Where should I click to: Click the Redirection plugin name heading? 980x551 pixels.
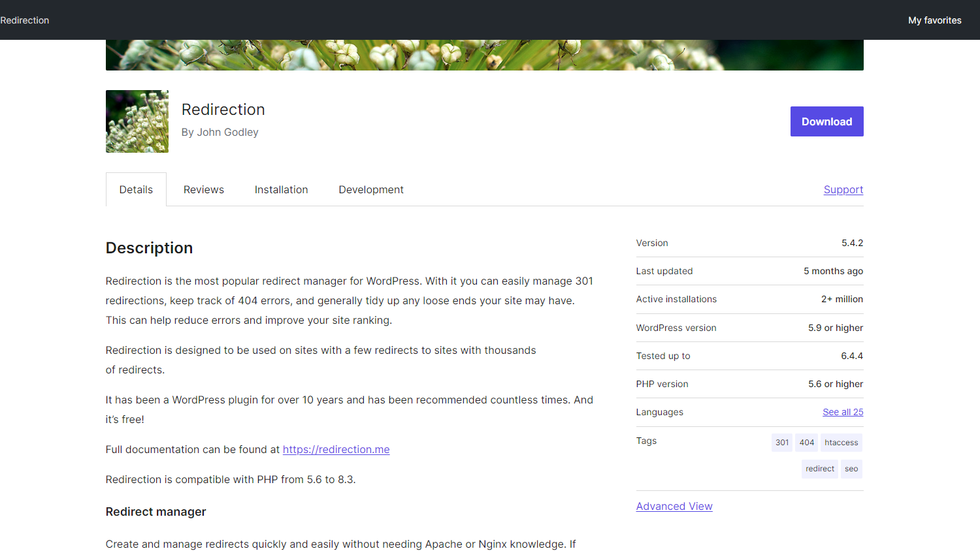(223, 110)
